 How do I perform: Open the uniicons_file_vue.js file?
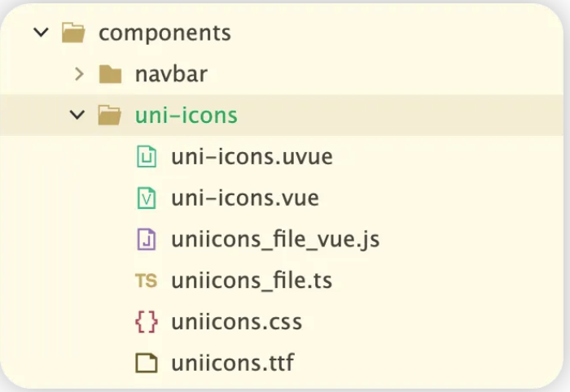pos(275,240)
